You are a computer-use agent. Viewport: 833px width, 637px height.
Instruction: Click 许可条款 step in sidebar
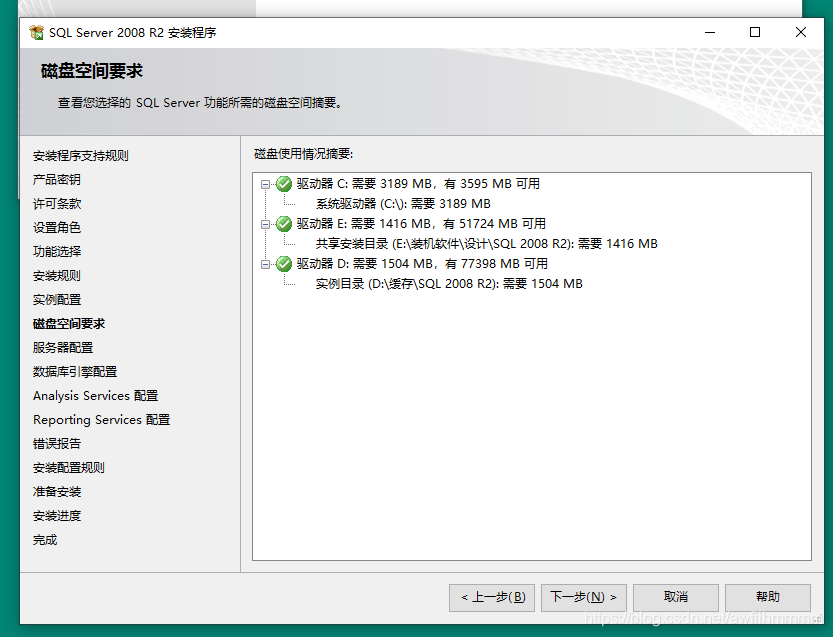click(x=57, y=203)
